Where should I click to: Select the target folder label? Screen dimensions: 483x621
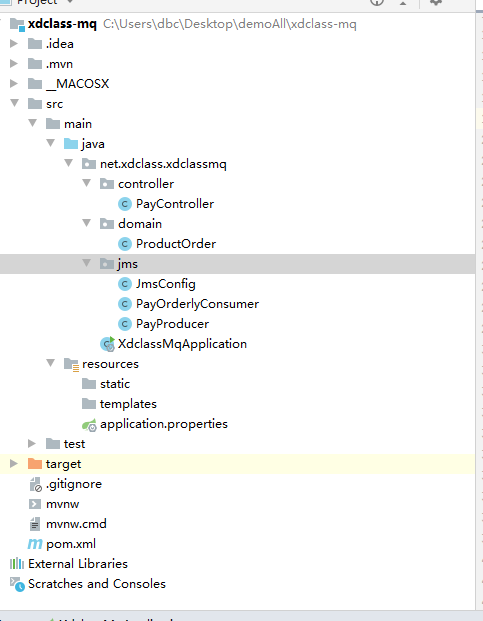coord(63,465)
